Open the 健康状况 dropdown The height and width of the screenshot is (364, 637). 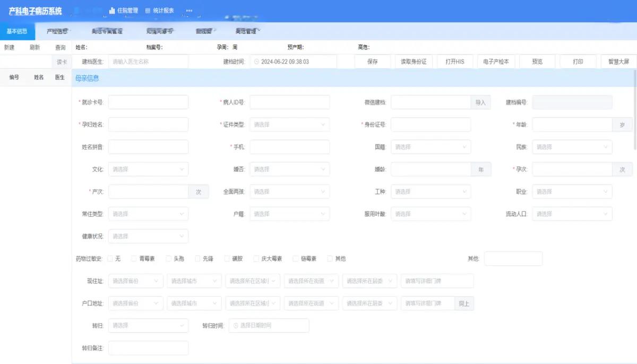pyautogui.click(x=148, y=236)
